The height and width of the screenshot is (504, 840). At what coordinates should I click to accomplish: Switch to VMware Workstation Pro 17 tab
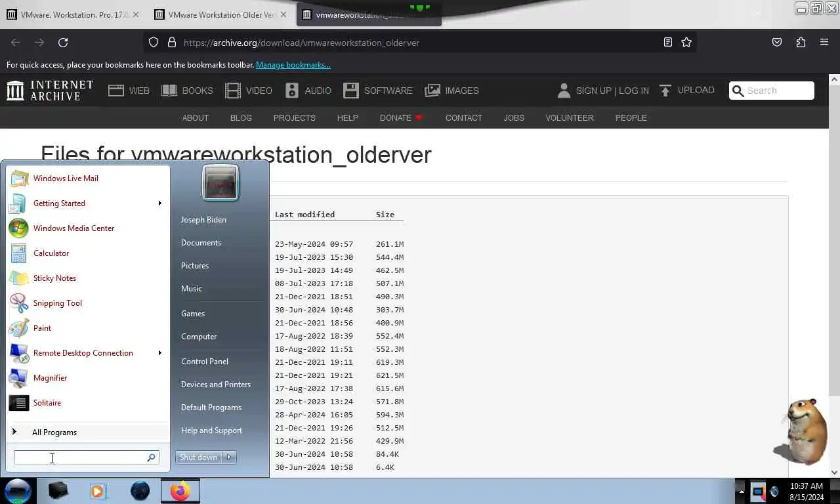click(x=72, y=14)
